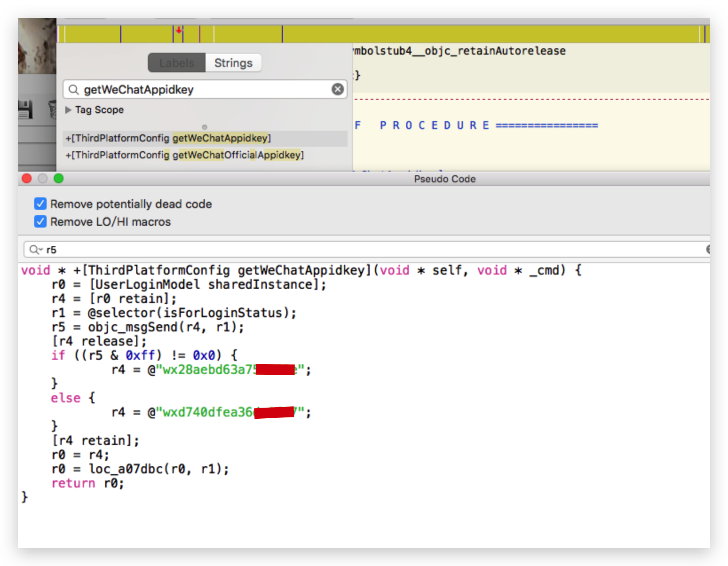Click the small divider handle above results
Image resolution: width=728 pixels, height=566 pixels.
coord(205,127)
